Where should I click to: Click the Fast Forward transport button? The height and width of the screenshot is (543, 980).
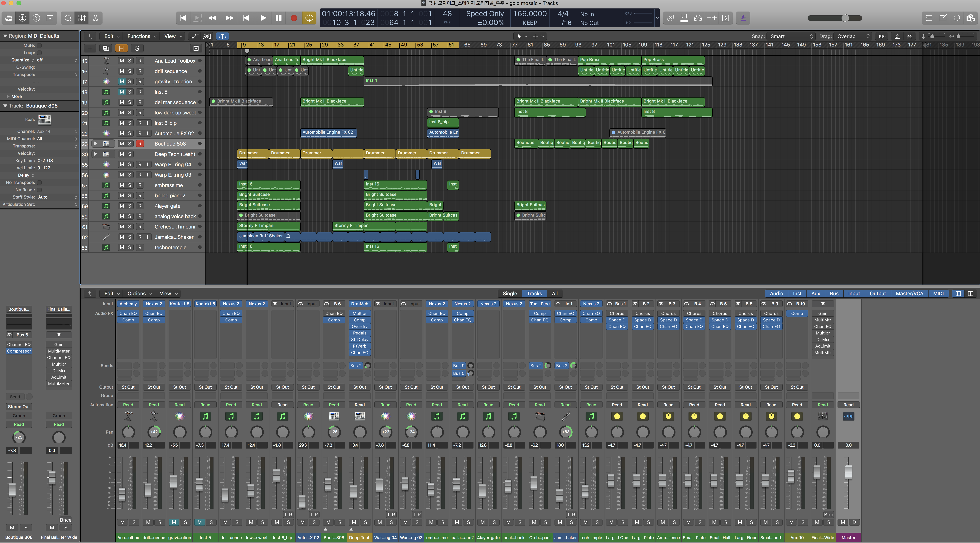coord(229,18)
